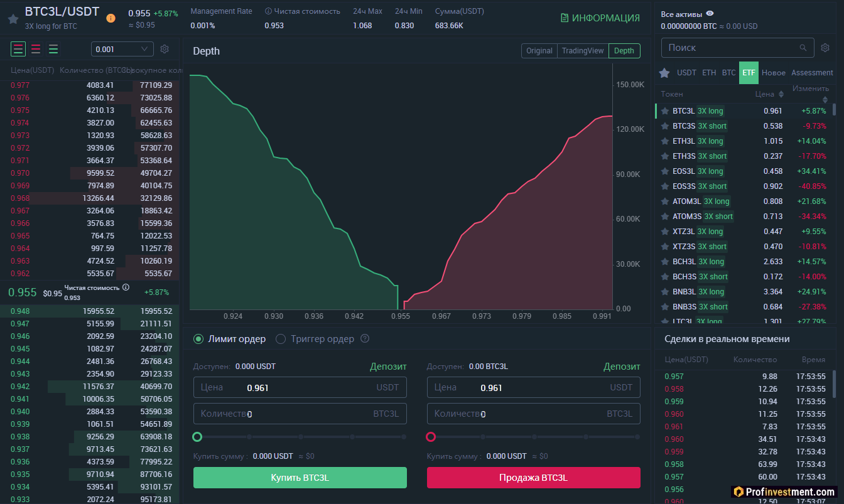Click Продажа BTC3L button
844x504 pixels.
point(534,478)
